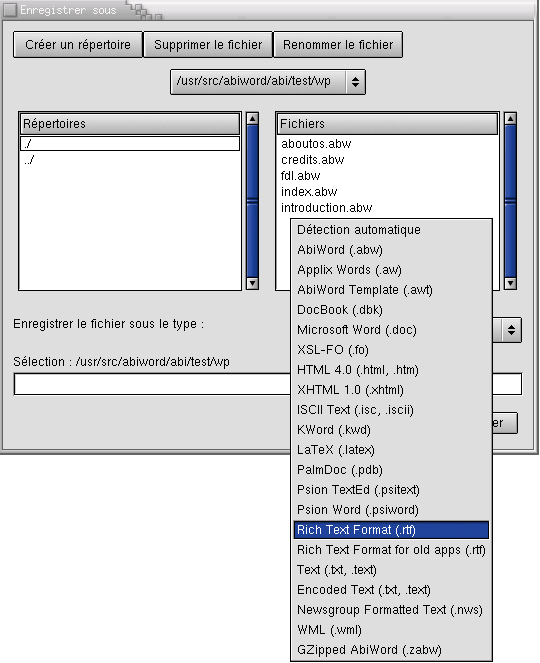The image size is (540, 663).
Task: Click the Fichiers list scroll up arrow
Action: click(x=510, y=119)
